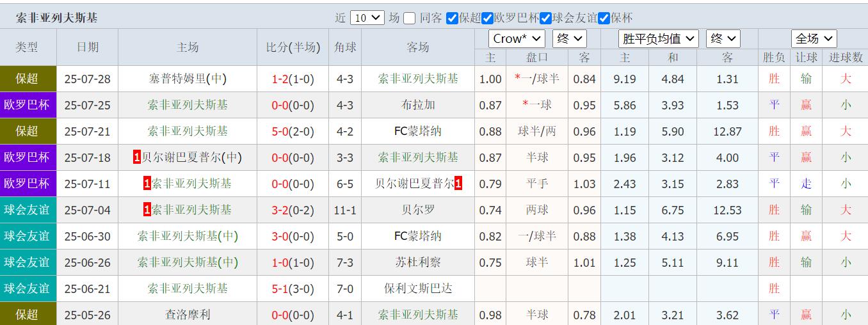Image resolution: width=868 pixels, height=325 pixels.
Task: Open the 5-0 score for FC蒙塔纳 on 25-07-21
Action: tap(280, 132)
